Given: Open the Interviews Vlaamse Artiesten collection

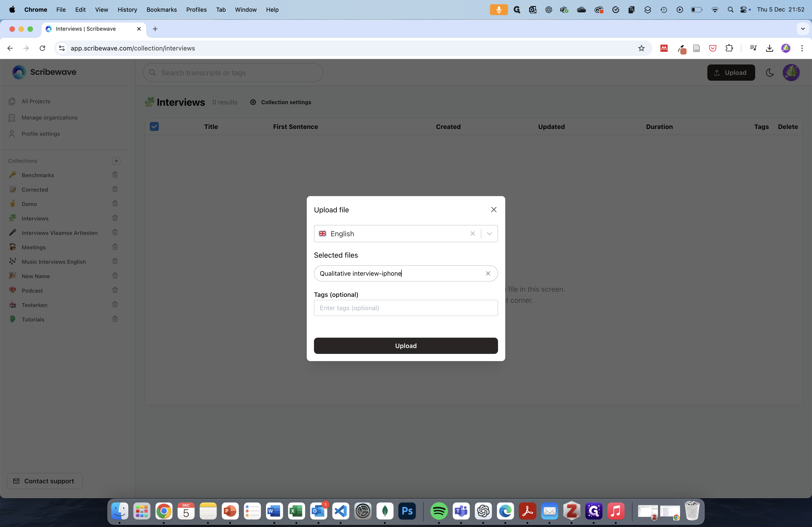Looking at the screenshot, I should pyautogui.click(x=59, y=233).
